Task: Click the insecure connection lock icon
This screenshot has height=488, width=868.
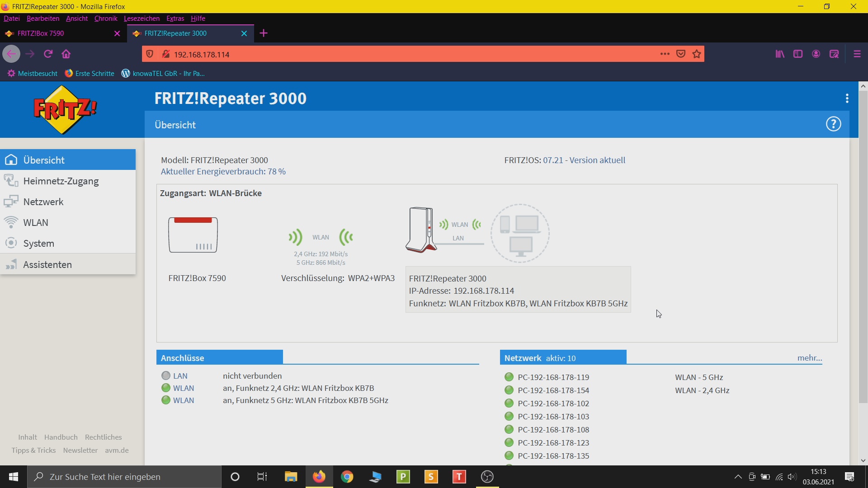Action: pyautogui.click(x=166, y=54)
